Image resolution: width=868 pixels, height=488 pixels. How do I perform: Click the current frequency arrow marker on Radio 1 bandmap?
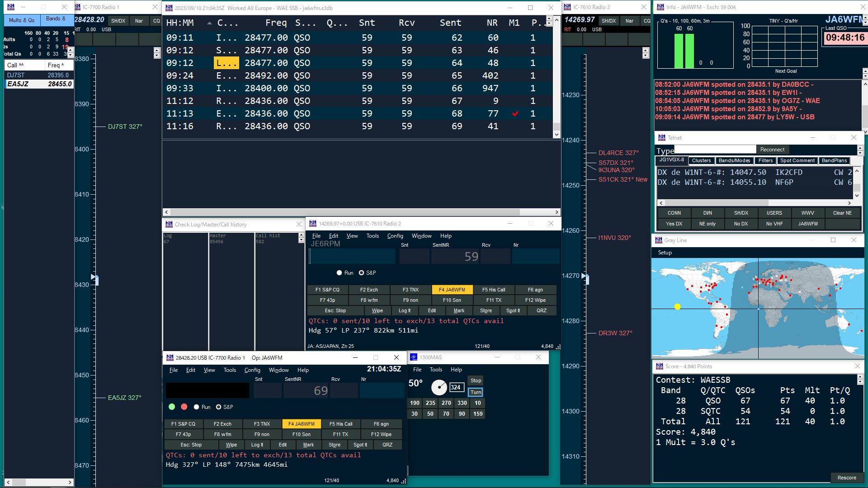point(94,277)
